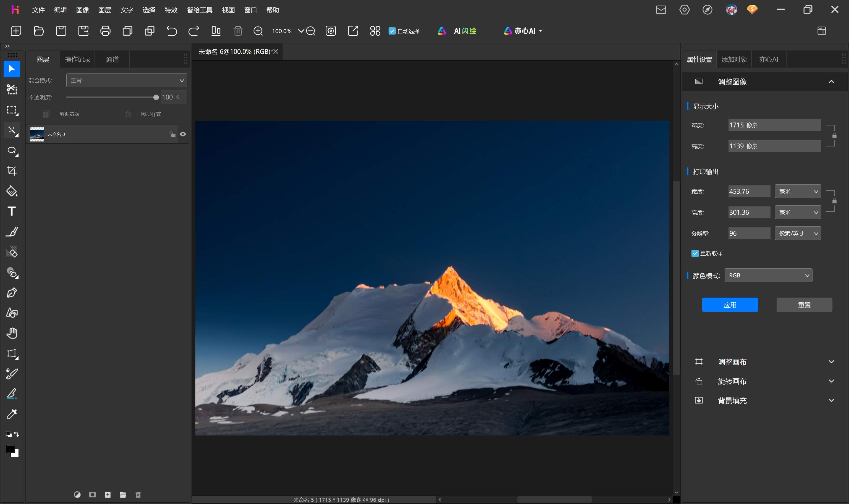The image size is (849, 504).
Task: Toggle lock on 未命名 0 layer
Action: pos(172,134)
